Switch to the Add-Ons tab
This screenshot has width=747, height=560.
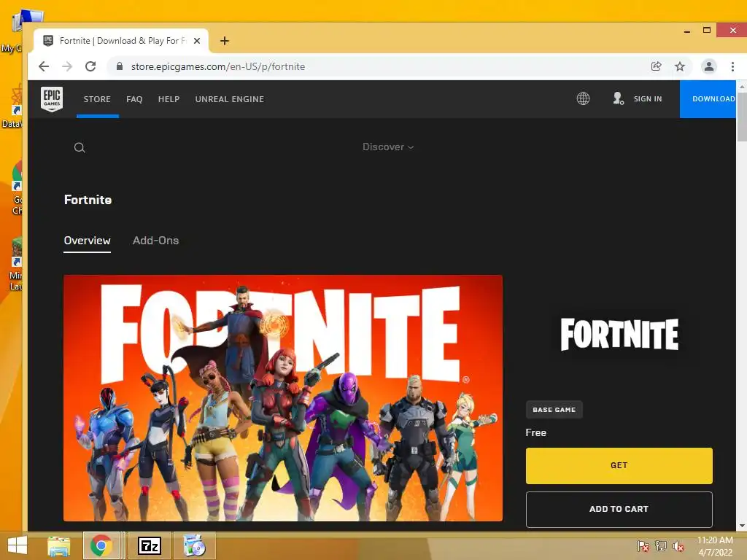click(156, 241)
